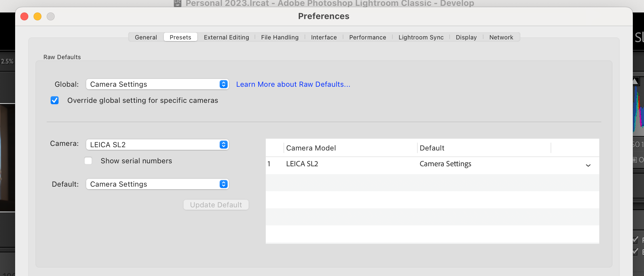
Task: Switch to the External Editing tab
Action: 226,37
